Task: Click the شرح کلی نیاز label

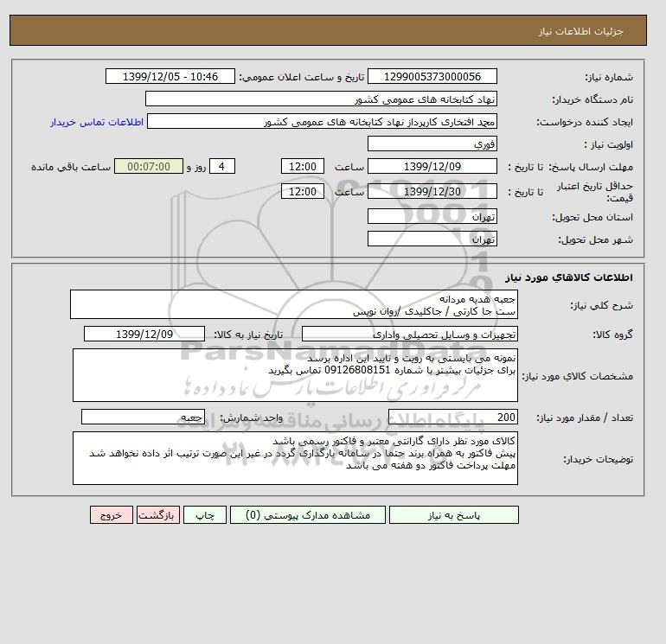Action: 601,305
